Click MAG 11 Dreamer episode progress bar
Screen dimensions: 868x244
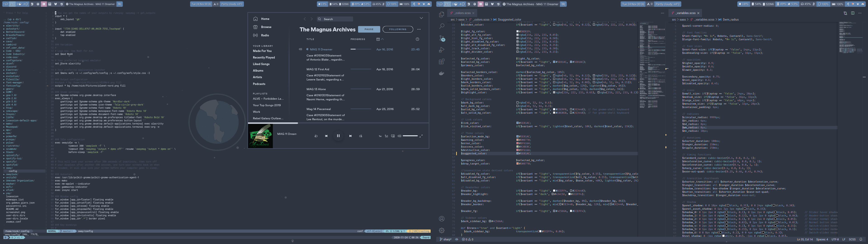click(x=361, y=49)
